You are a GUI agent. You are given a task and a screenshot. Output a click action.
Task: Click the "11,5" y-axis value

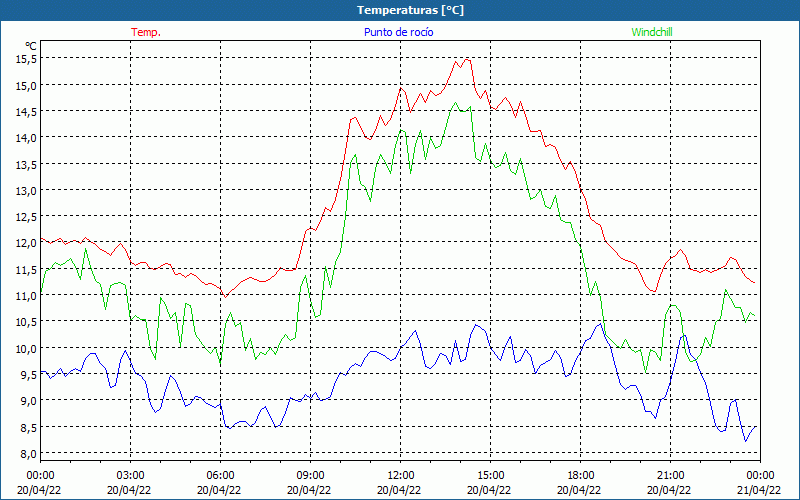[26, 269]
